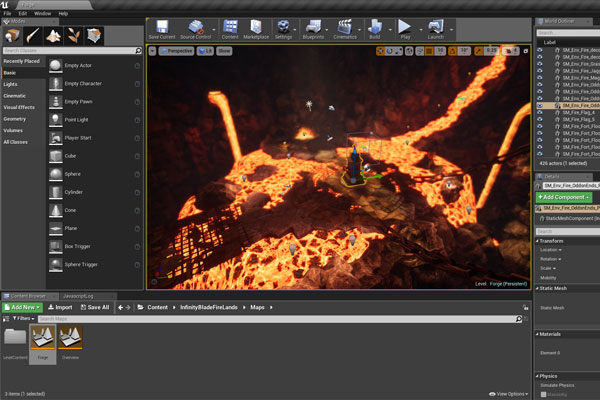Click the Import button
Screen dimensions: 600x400
[x=60, y=307]
